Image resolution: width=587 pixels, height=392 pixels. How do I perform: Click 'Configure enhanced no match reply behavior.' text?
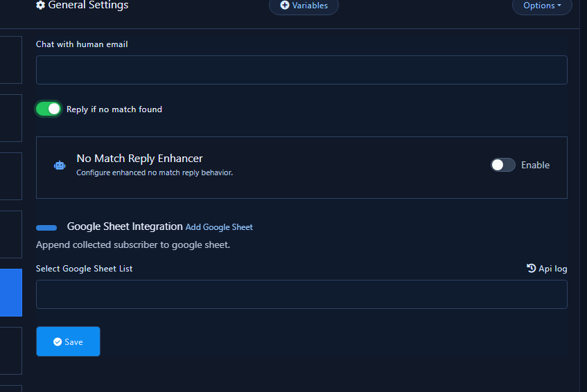[x=155, y=173]
